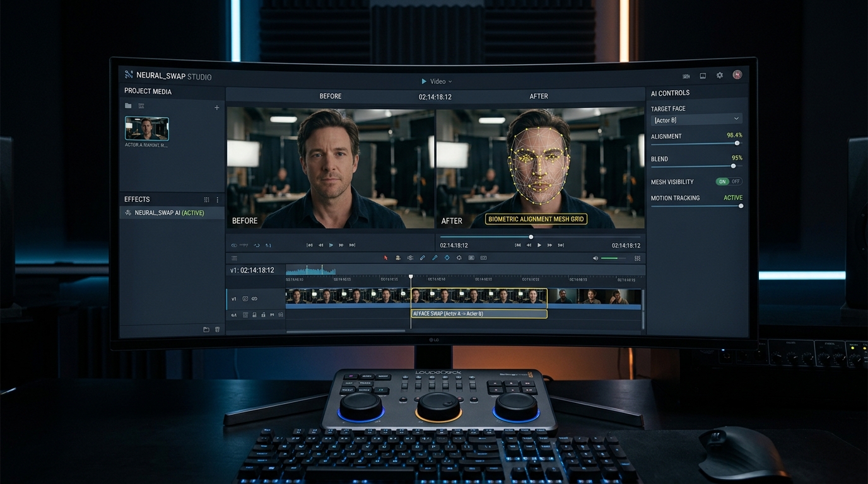Switch Project Media to list view
The height and width of the screenshot is (484, 868).
pos(141,106)
